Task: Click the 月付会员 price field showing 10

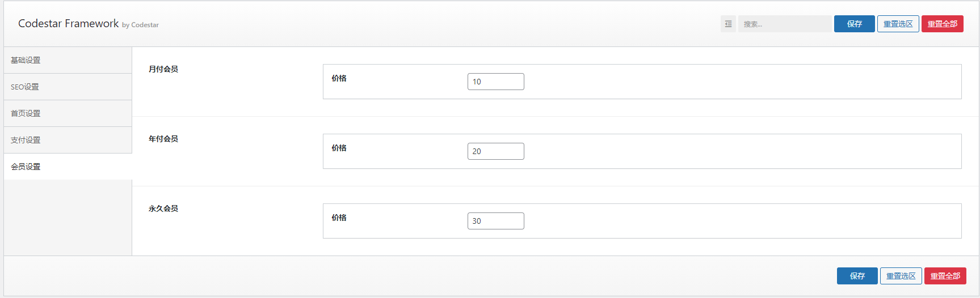Action: point(495,82)
